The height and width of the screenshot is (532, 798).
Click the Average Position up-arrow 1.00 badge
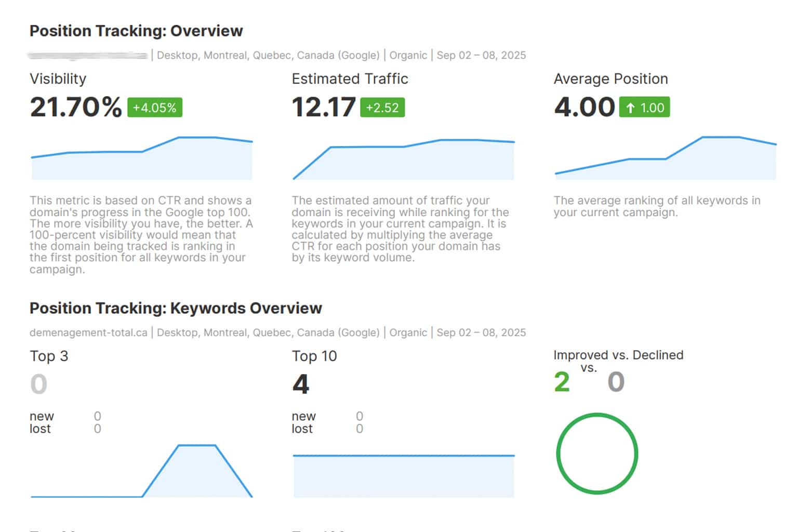coord(644,108)
